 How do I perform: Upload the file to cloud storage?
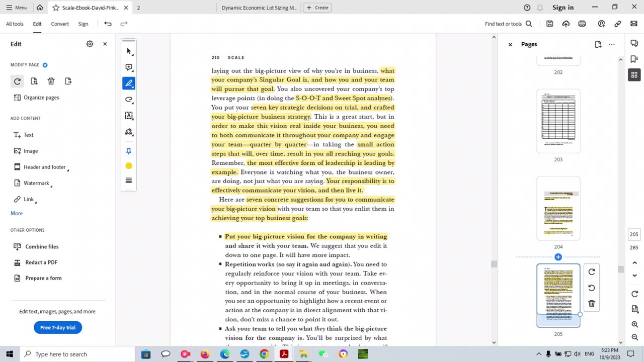[566, 24]
